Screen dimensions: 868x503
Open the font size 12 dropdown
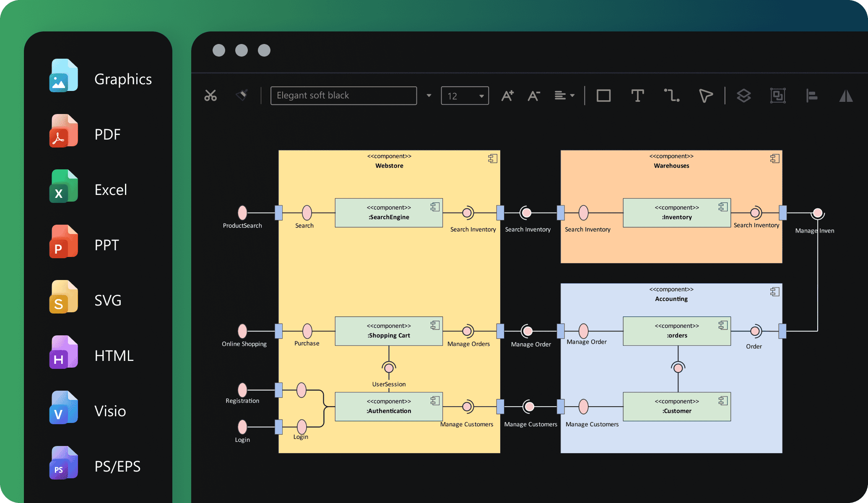465,96
